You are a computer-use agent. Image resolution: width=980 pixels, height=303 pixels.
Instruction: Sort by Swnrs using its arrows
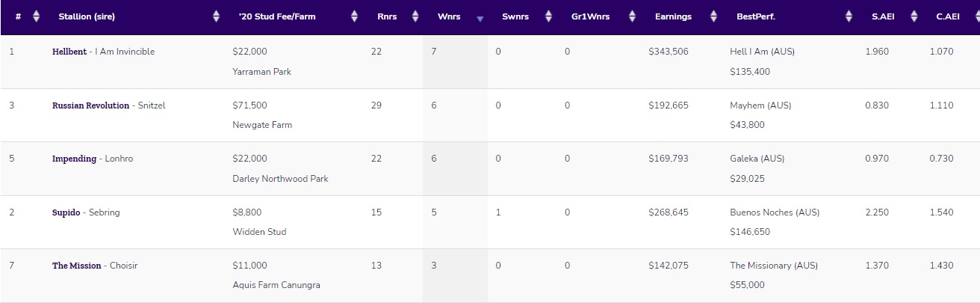548,16
